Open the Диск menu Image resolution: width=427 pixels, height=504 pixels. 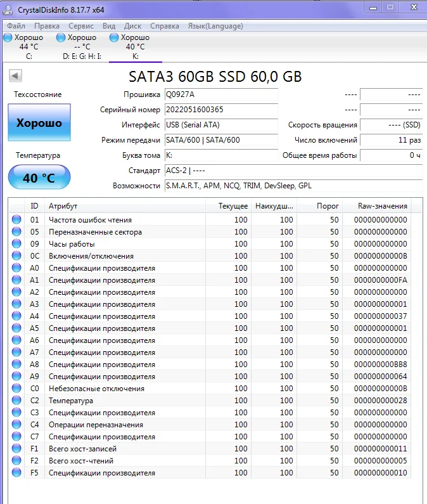coord(132,26)
